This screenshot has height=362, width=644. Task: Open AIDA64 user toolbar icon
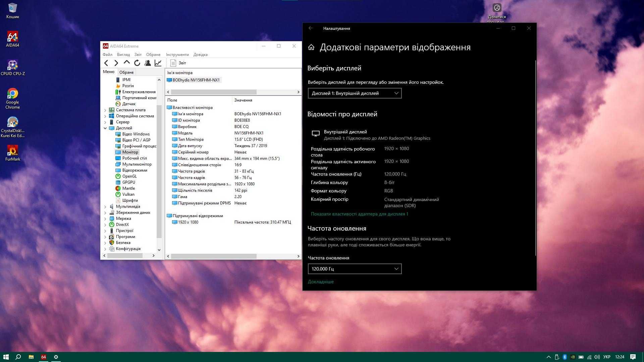coord(148,63)
